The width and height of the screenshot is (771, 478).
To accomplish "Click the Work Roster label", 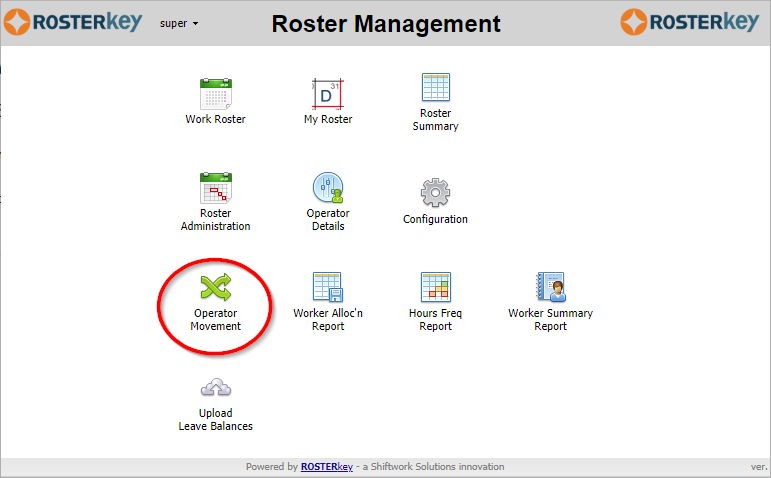I will click(215, 119).
